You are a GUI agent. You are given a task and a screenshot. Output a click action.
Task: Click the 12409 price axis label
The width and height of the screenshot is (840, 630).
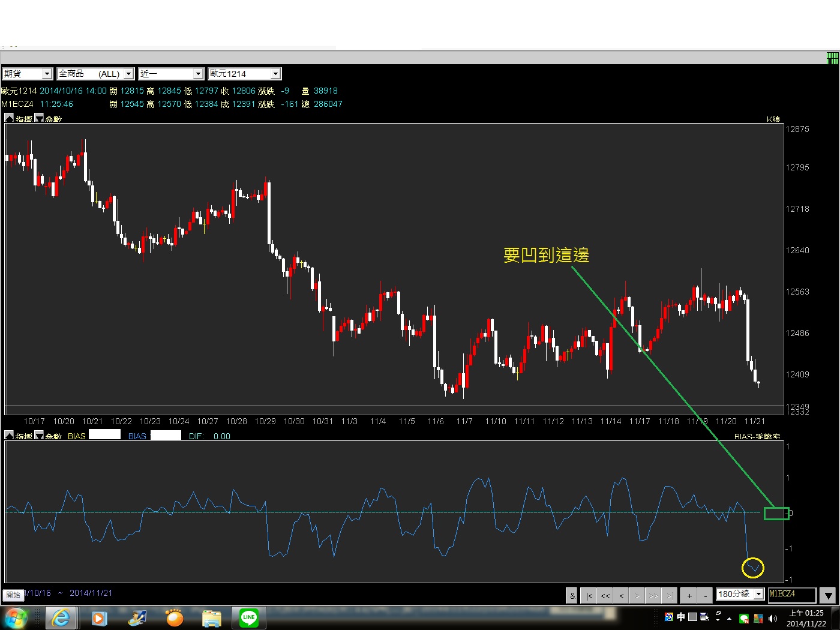(x=797, y=374)
